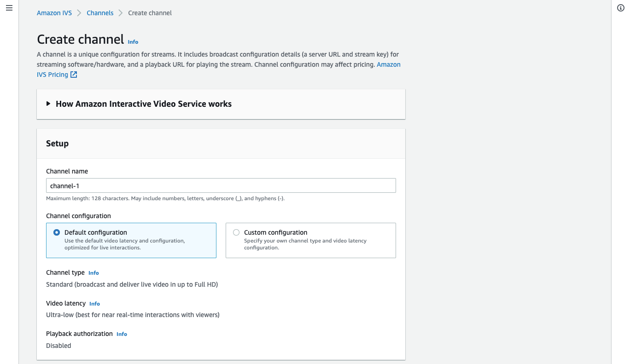Open Info link for Playback authorization
The image size is (630, 364).
point(122,334)
